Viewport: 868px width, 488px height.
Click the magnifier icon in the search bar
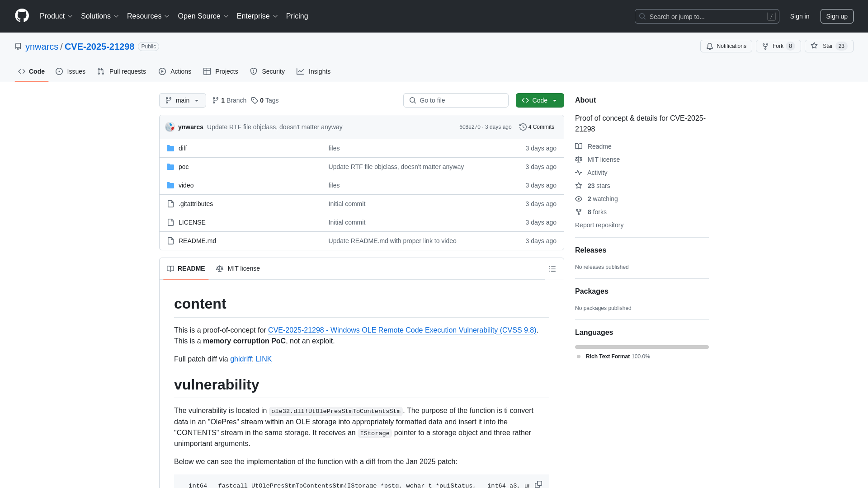pos(642,16)
